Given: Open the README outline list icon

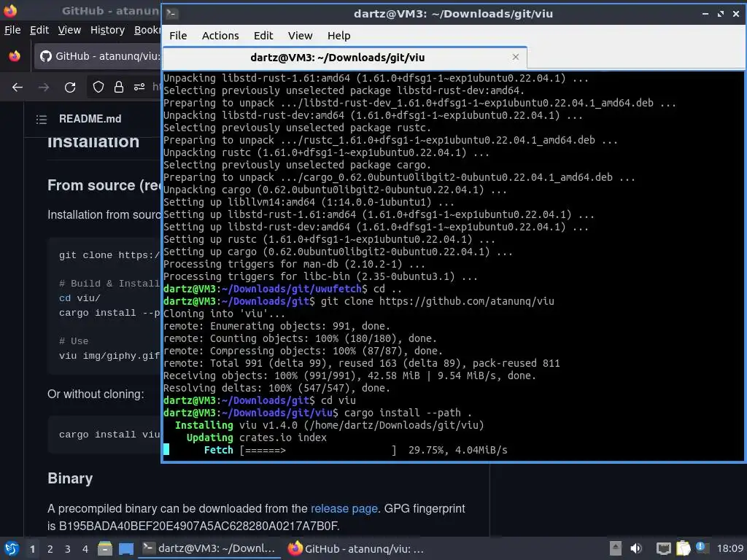Looking at the screenshot, I should [42, 119].
